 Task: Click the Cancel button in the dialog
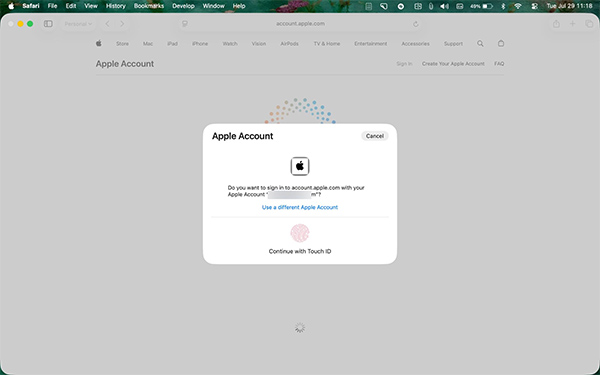(x=375, y=136)
